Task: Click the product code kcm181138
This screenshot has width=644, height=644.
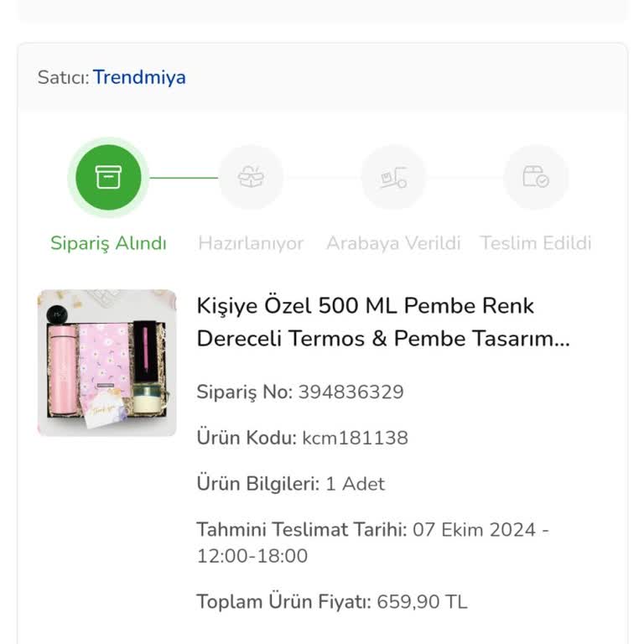Action: point(355,438)
